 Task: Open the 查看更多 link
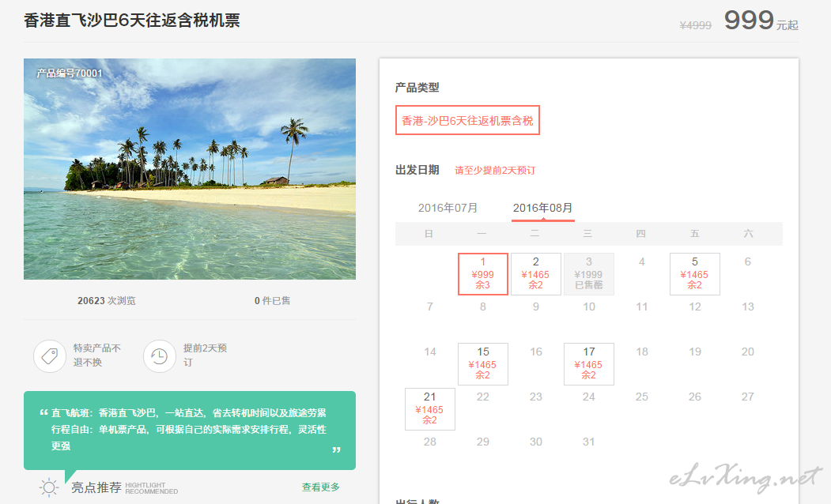tap(321, 487)
